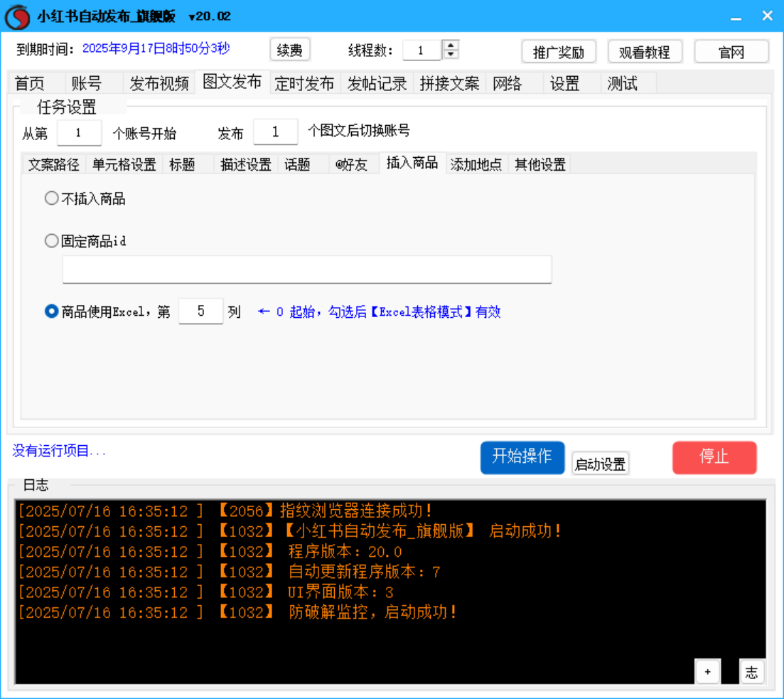The height and width of the screenshot is (699, 784).
Task: Click the Excel column number field
Action: click(x=201, y=311)
